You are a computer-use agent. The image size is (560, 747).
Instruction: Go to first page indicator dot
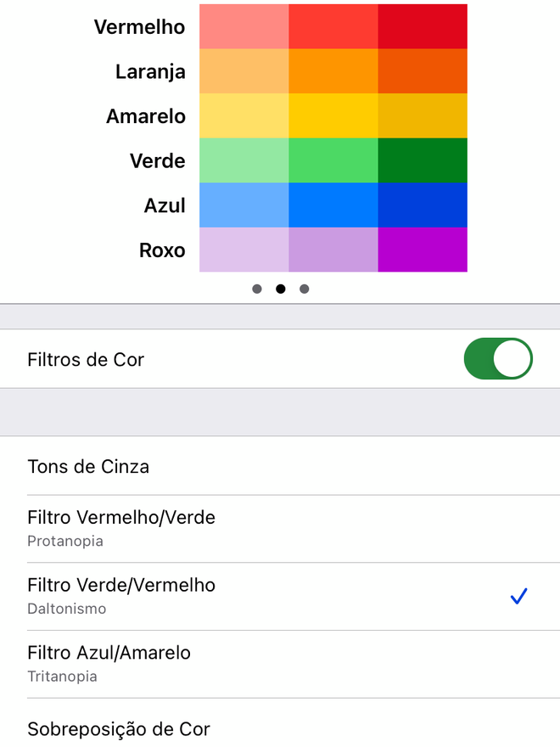(256, 289)
